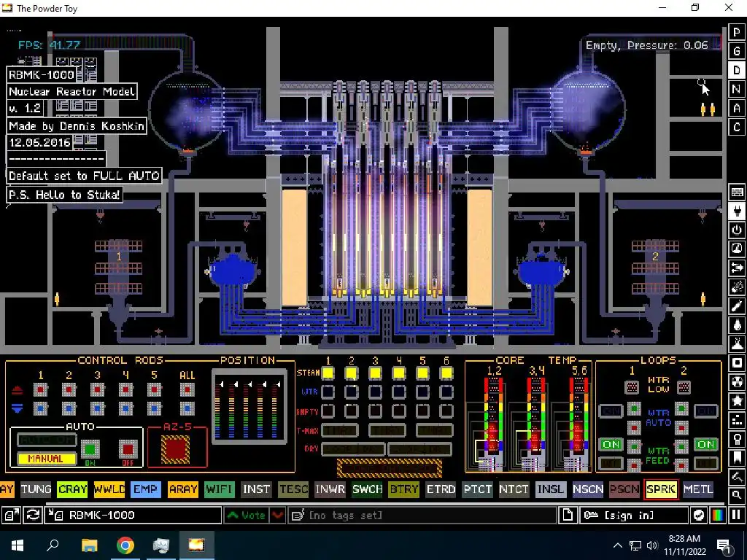Reload the simulation
The width and height of the screenshot is (747, 560).
(32, 516)
